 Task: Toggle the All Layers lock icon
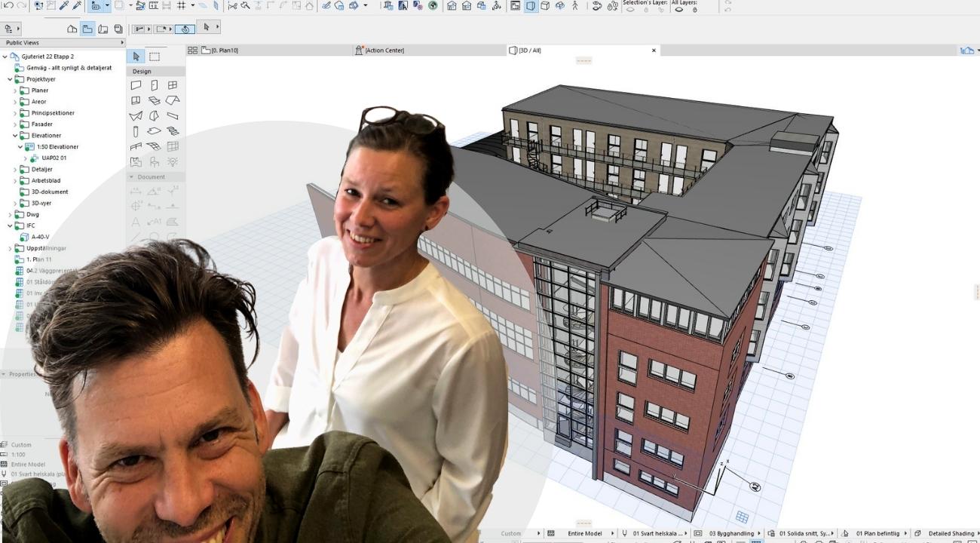pos(694,9)
